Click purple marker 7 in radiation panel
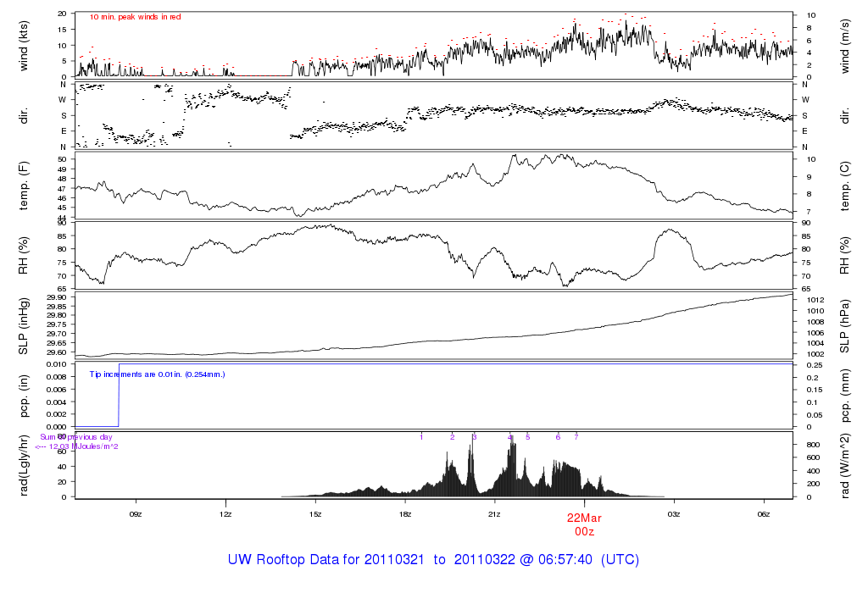The image size is (868, 593). click(576, 437)
